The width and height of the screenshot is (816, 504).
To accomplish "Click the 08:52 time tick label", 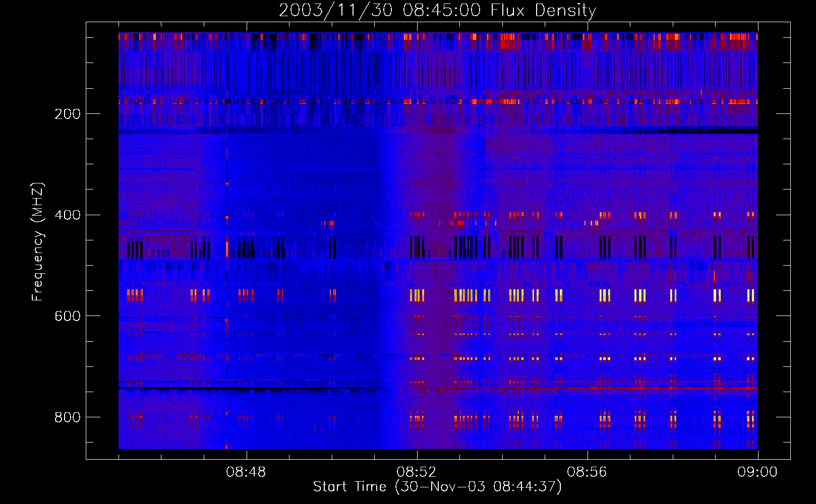I will [x=417, y=472].
